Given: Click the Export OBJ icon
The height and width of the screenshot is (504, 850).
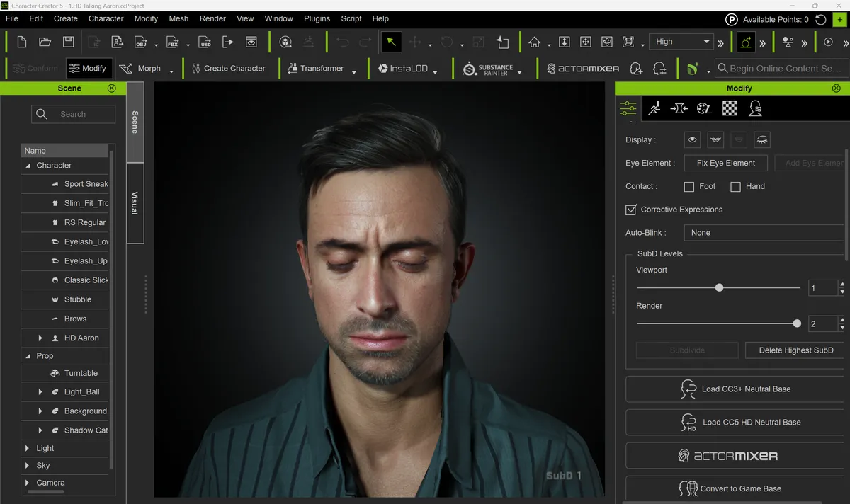Looking at the screenshot, I should click(x=141, y=42).
